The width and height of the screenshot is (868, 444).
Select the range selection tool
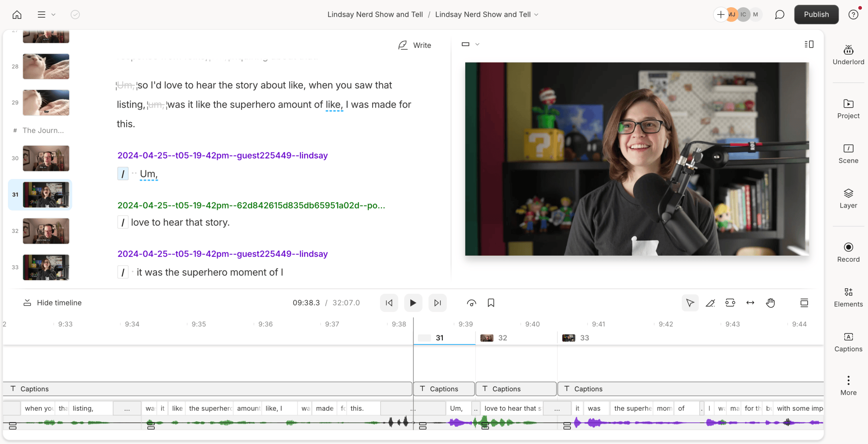pos(730,303)
